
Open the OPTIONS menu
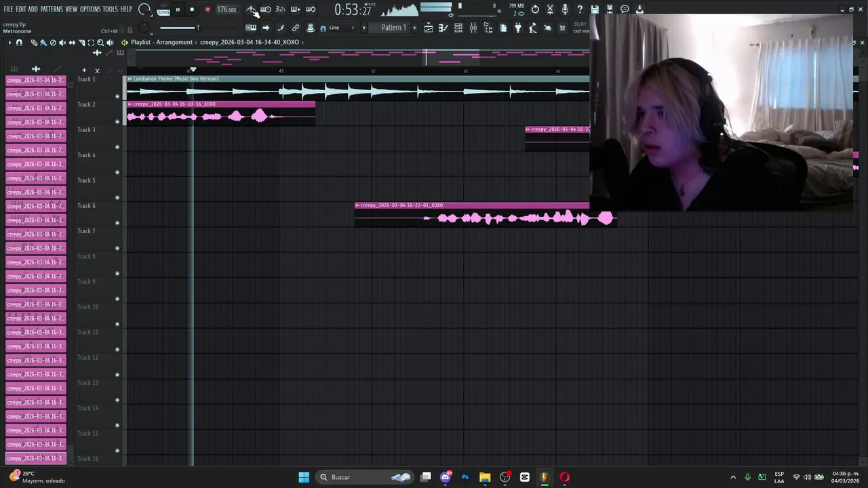pyautogui.click(x=90, y=9)
